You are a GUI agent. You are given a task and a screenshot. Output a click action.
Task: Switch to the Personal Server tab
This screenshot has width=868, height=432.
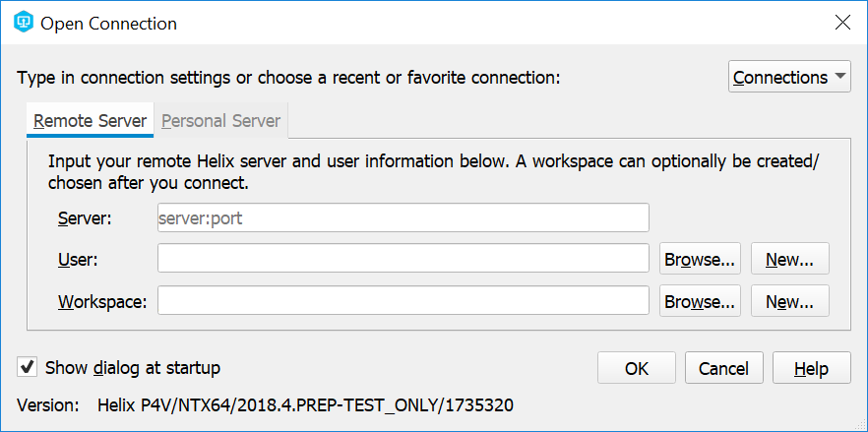pos(220,121)
